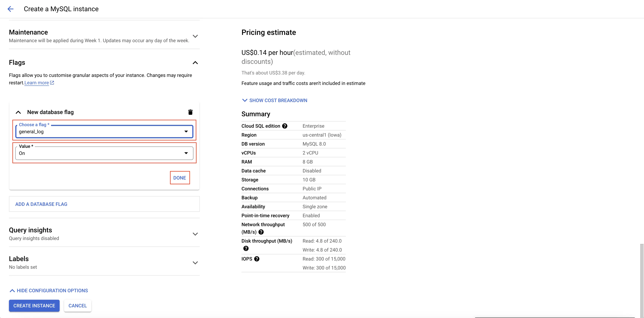Viewport: 644px width, 318px height.
Task: Select the 'Create a MySQL instance' title
Action: [61, 9]
